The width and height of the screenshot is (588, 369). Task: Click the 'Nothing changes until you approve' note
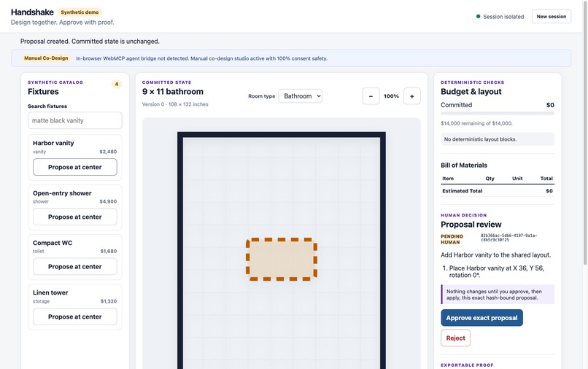[498, 295]
